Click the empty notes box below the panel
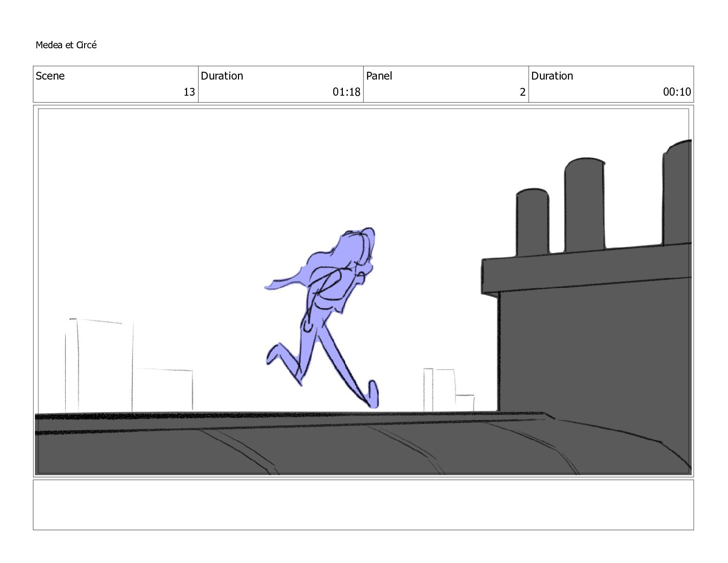 363,505
